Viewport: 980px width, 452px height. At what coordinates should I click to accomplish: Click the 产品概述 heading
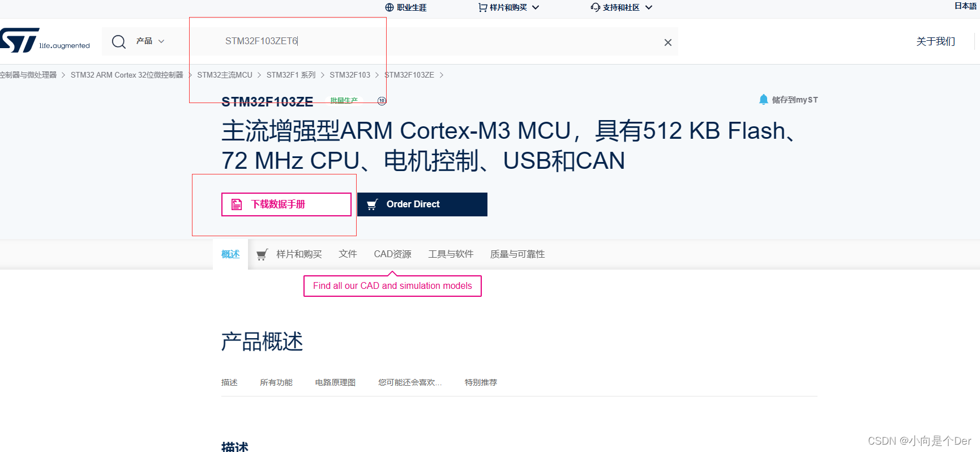tap(262, 342)
